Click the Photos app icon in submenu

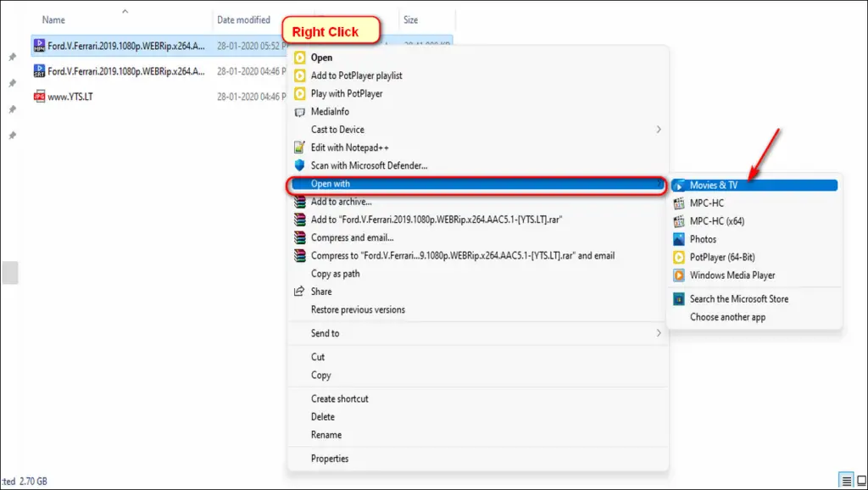tap(679, 239)
